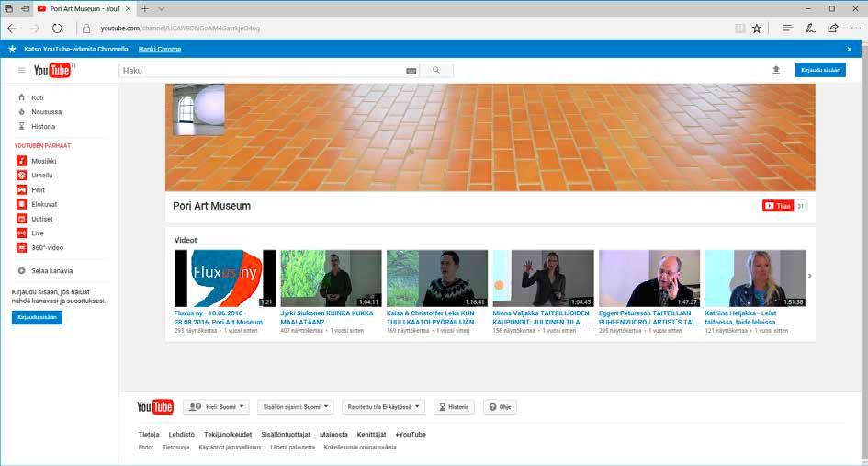Click Selaa kanavia browse channels
The height and width of the screenshot is (466, 868).
52,271
